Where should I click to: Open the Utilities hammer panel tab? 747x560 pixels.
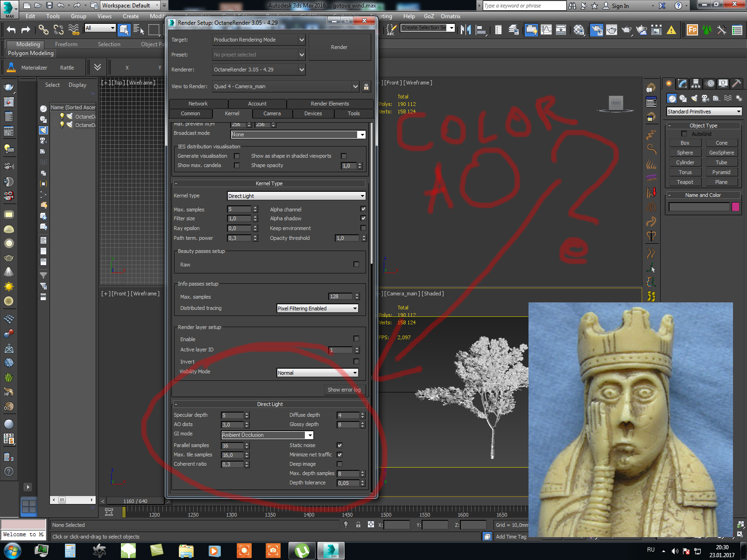click(736, 84)
